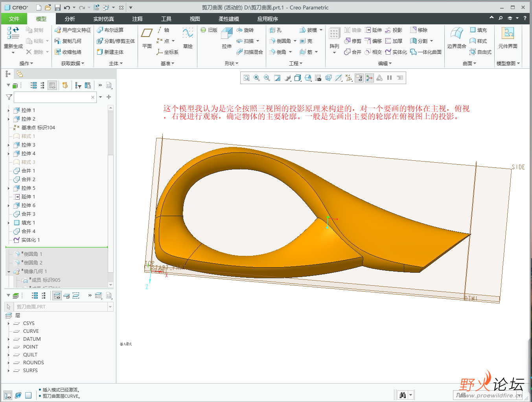Select the Hole (孔) tool
This screenshot has width=532, height=402.
(275, 30)
